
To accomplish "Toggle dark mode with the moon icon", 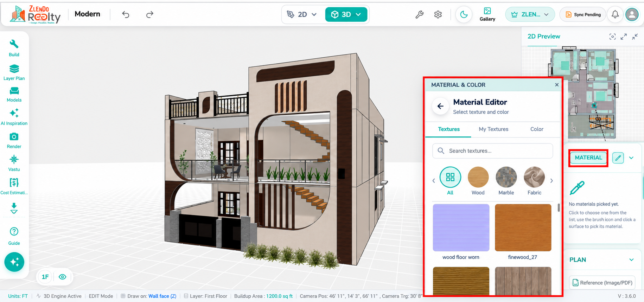I will click(464, 14).
